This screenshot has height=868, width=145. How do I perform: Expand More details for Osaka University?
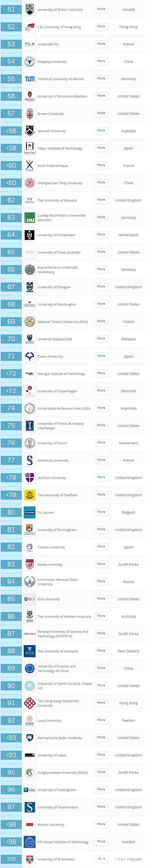[101, 356]
